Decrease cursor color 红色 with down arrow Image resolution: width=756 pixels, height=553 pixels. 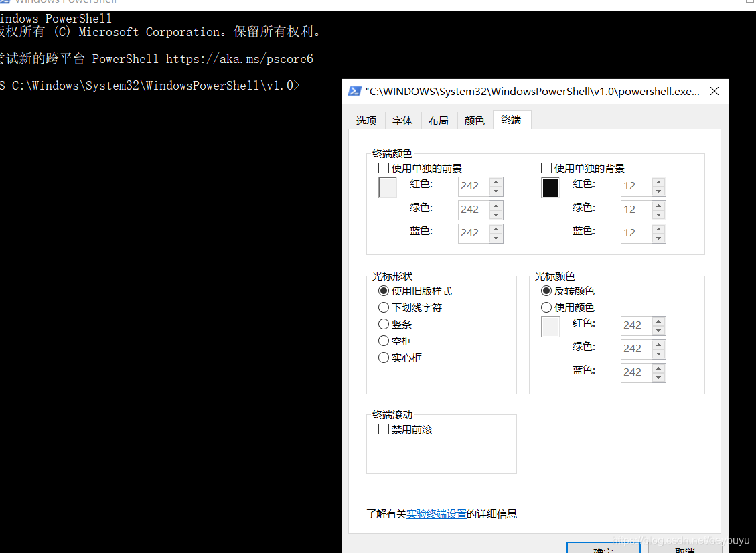[x=659, y=330]
